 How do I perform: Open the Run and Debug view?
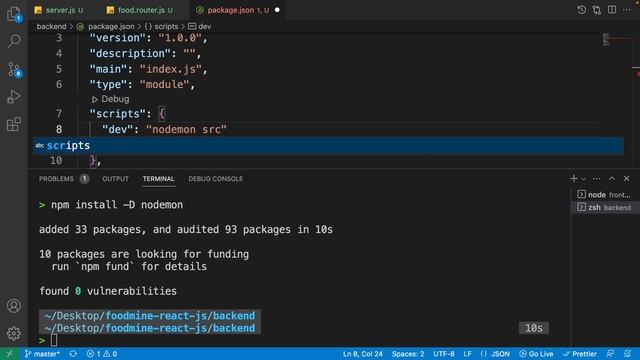click(14, 97)
